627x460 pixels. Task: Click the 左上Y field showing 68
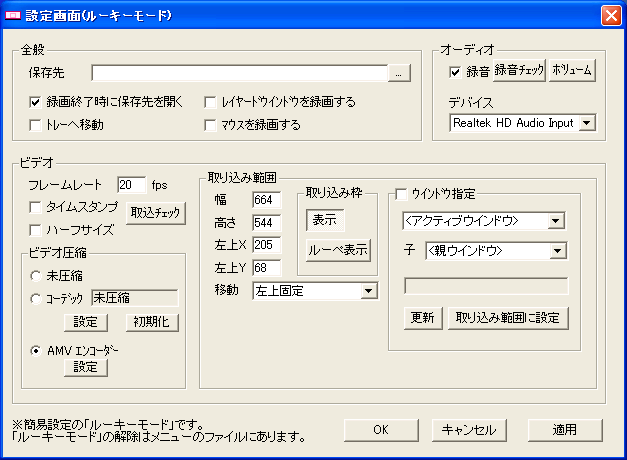click(267, 268)
